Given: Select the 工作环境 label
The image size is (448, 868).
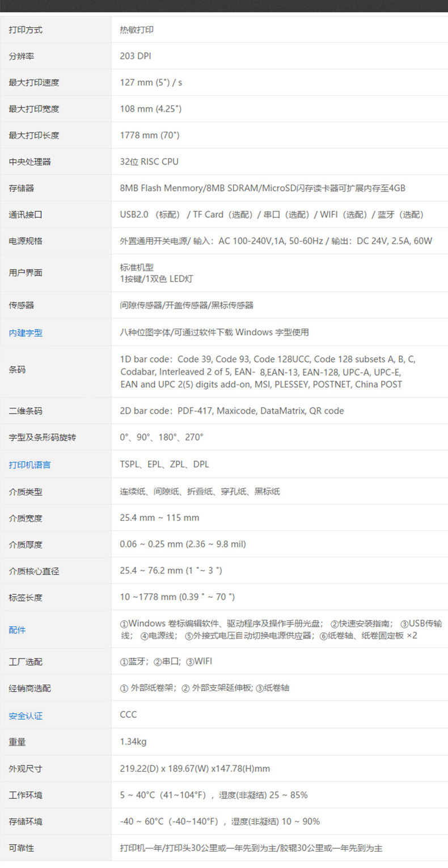Looking at the screenshot, I should click(x=26, y=795).
